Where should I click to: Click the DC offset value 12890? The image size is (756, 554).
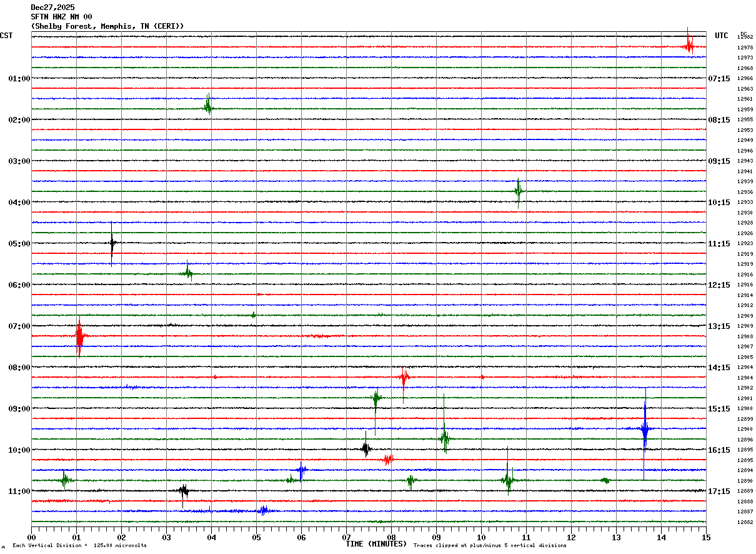click(x=745, y=481)
